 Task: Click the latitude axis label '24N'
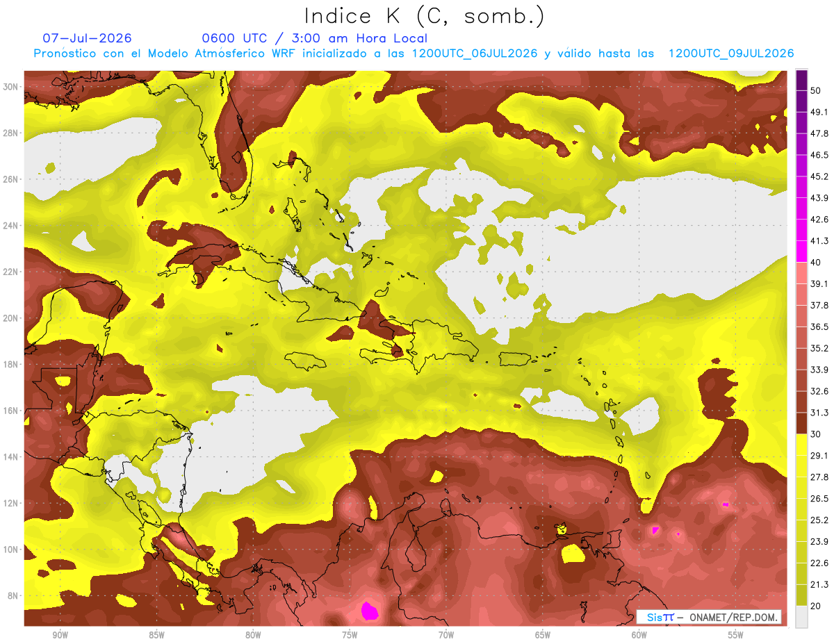click(x=10, y=226)
